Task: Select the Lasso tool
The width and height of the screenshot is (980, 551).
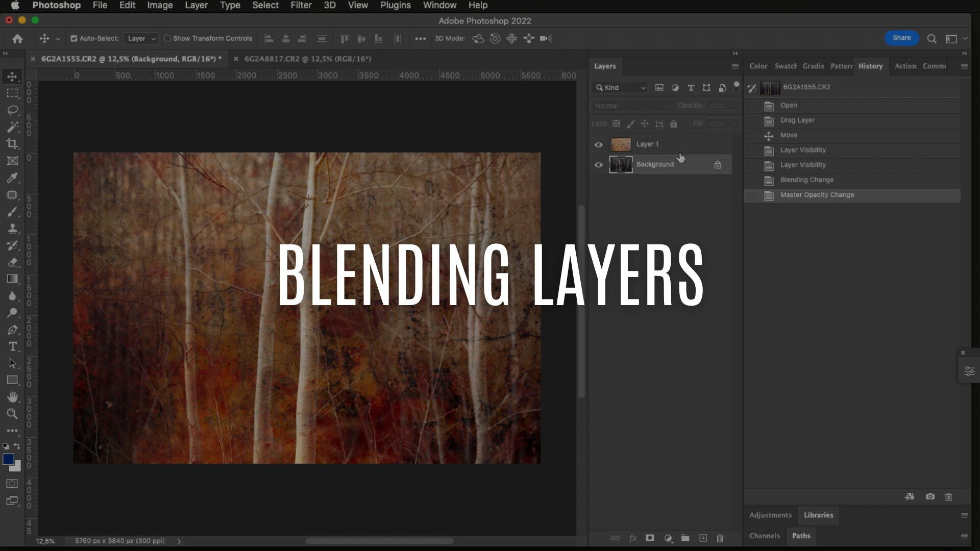Action: [x=12, y=110]
